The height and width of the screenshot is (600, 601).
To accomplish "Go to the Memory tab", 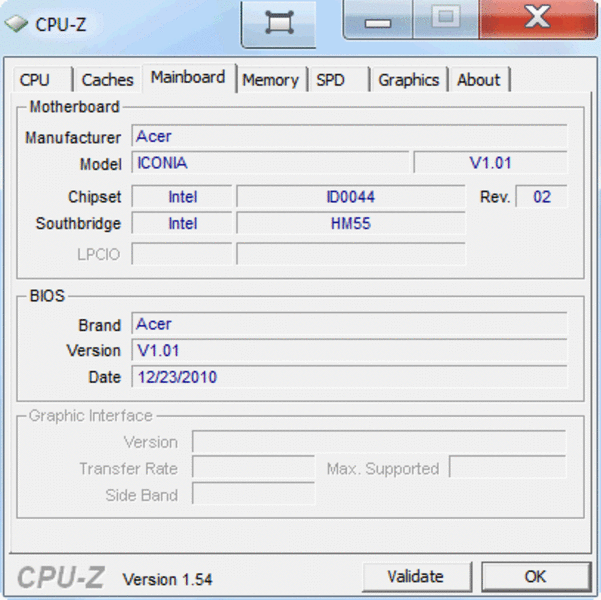I will pos(271,80).
